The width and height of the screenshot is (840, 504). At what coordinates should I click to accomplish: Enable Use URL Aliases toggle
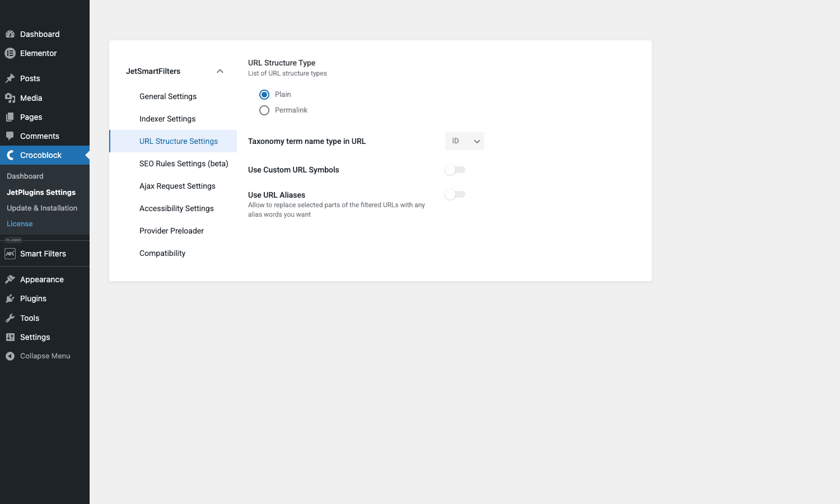coord(455,194)
